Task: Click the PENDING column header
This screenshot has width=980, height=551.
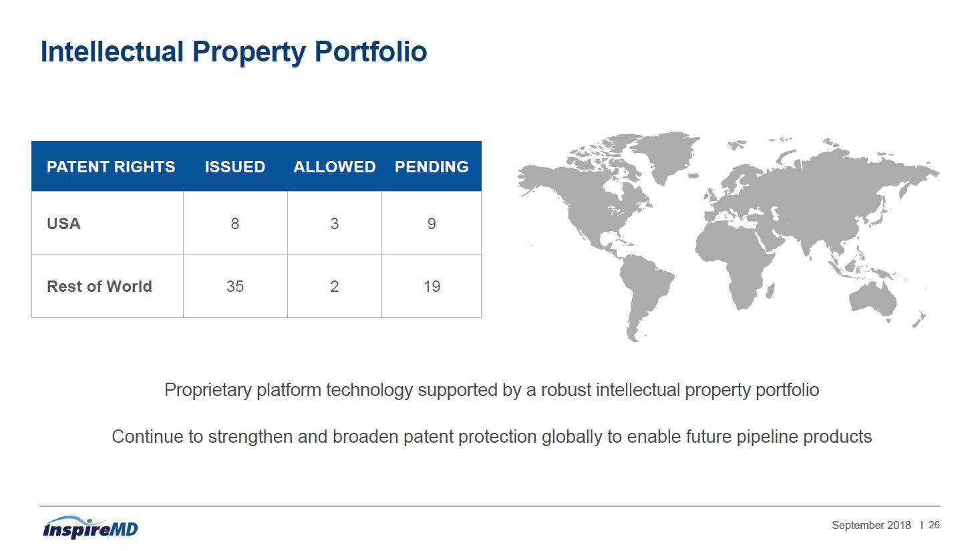Action: click(x=432, y=166)
